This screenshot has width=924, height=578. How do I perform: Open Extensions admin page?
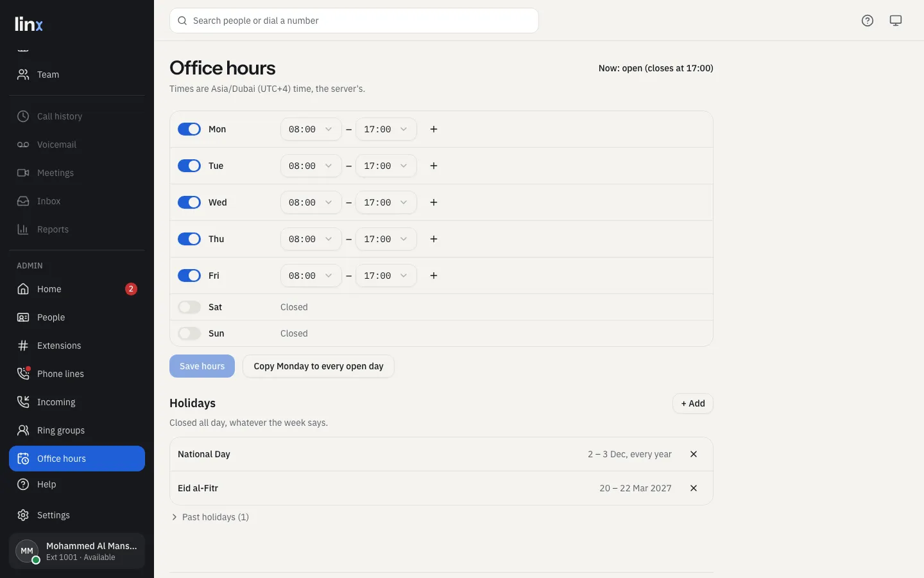tap(77, 346)
